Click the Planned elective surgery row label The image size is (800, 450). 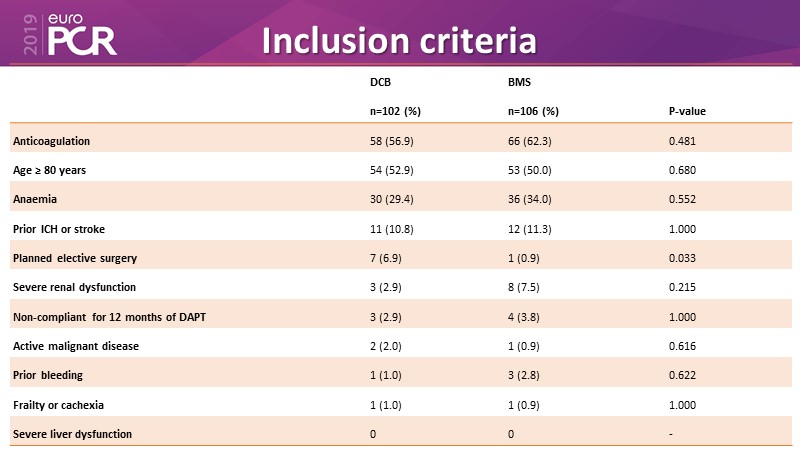pyautogui.click(x=75, y=258)
